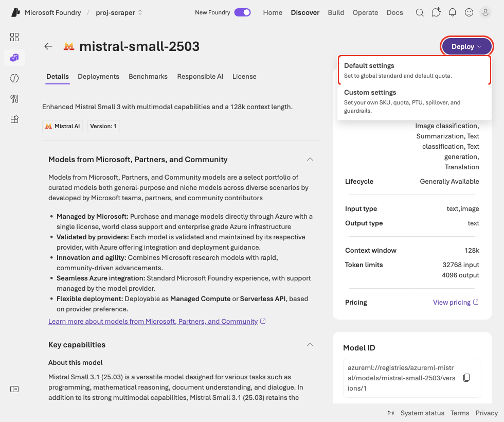Image resolution: width=504 pixels, height=422 pixels.
Task: Click the '32768 input' token limit value
Action: pyautogui.click(x=461, y=265)
